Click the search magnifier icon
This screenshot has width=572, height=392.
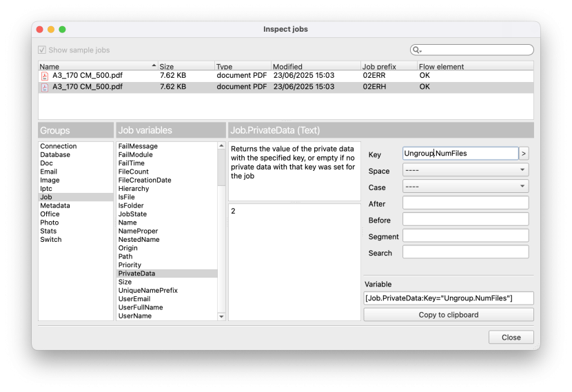(x=417, y=50)
